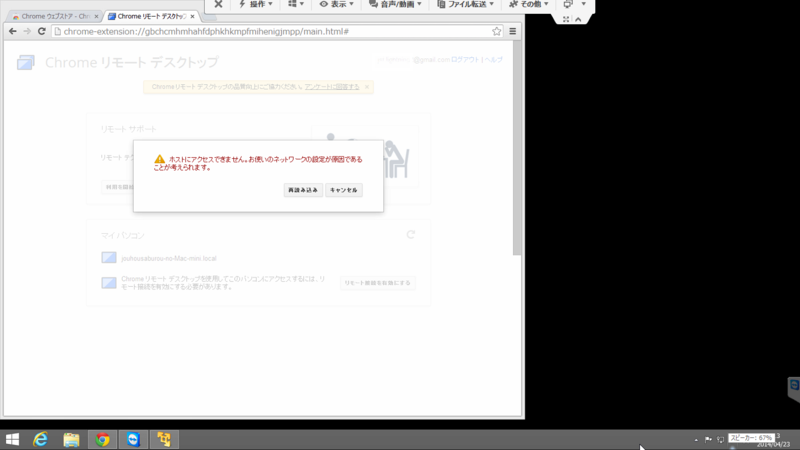800x450 pixels.
Task: Bookmark the page with the star icon
Action: pyautogui.click(x=496, y=32)
